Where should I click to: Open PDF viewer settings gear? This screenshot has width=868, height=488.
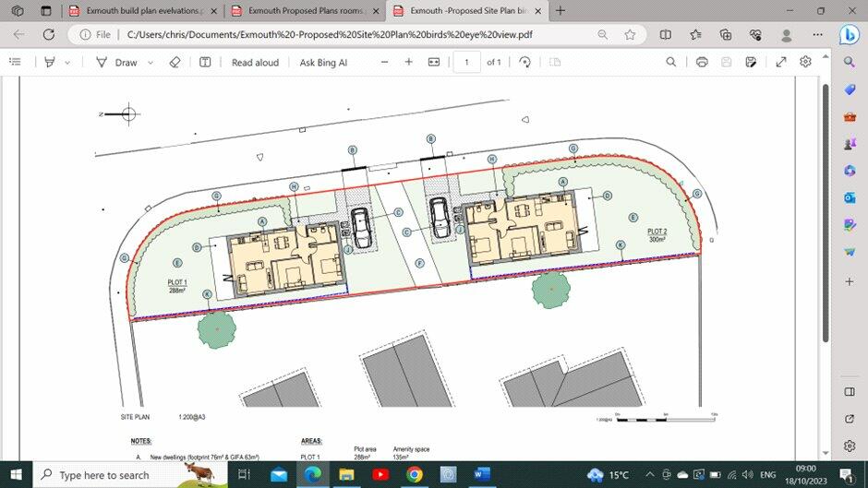point(805,62)
